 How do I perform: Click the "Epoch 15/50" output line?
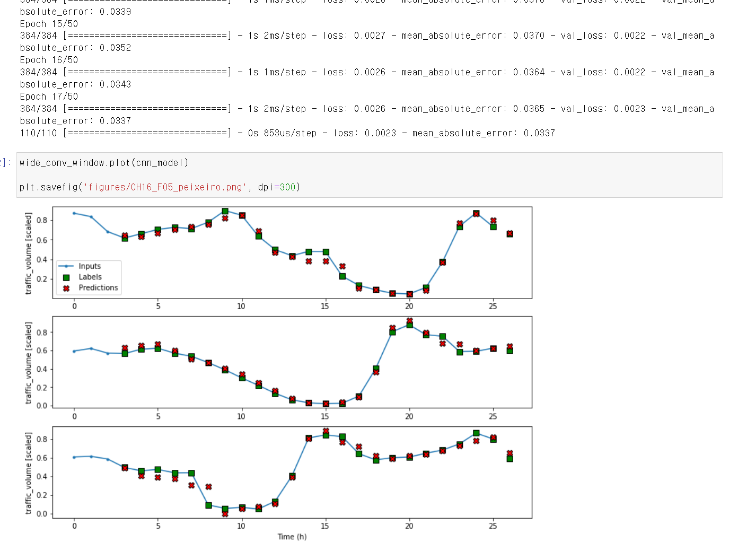49,24
